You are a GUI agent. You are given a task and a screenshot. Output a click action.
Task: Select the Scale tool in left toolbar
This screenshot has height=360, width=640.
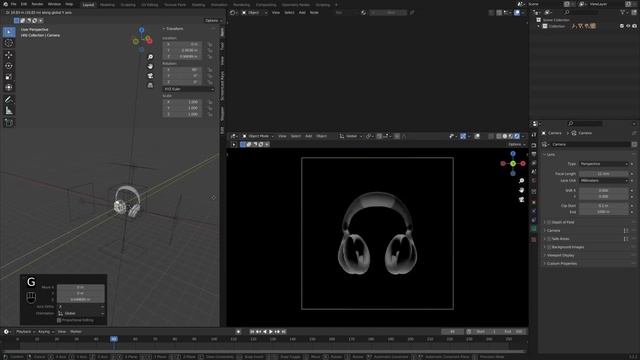point(9,76)
